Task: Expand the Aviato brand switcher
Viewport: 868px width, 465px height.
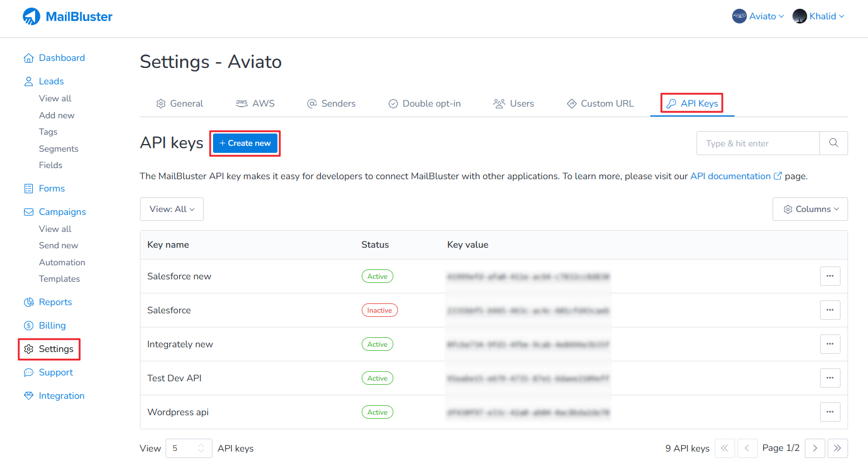Action: (x=758, y=16)
